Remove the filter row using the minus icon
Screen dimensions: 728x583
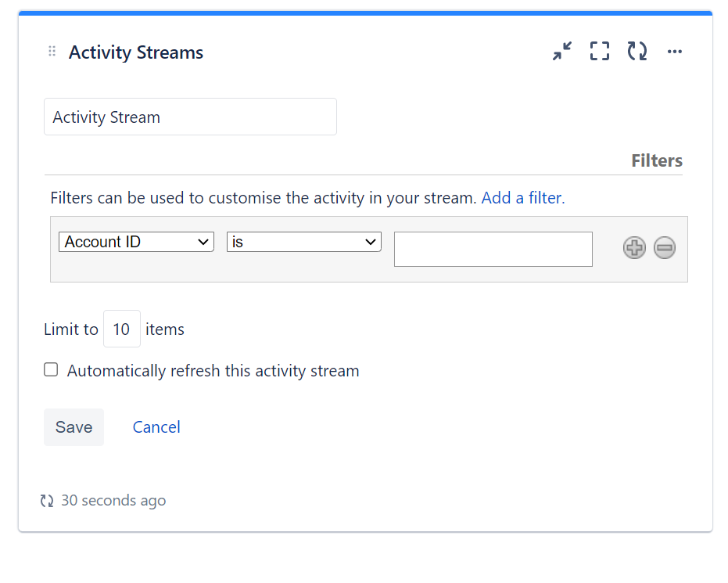[664, 247]
